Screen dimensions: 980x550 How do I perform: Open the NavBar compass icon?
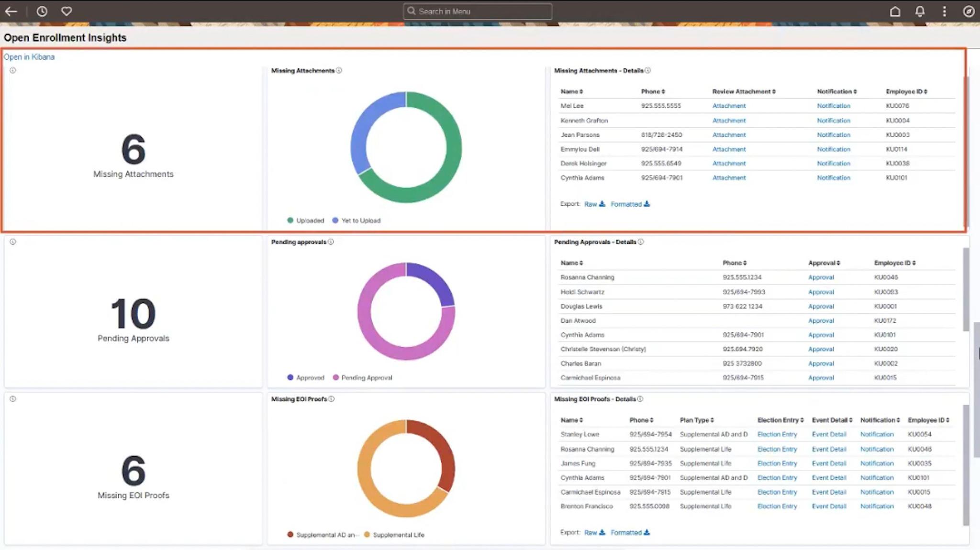point(969,11)
